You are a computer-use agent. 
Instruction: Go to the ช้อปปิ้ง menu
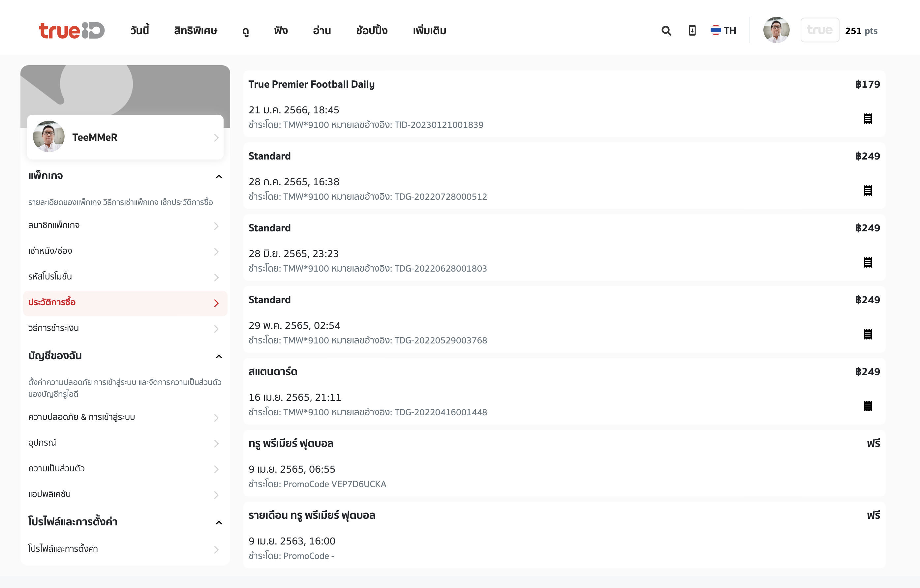371,31
